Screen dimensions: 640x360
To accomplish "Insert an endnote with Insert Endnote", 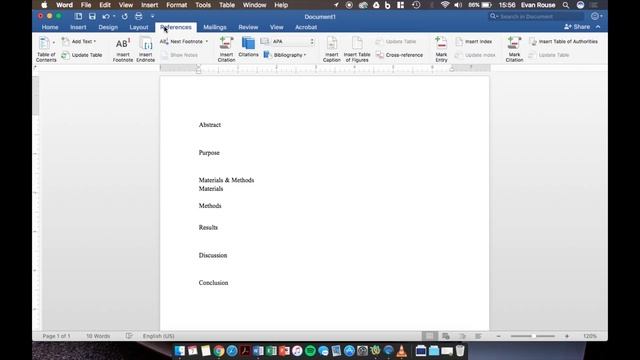I will tap(146, 49).
